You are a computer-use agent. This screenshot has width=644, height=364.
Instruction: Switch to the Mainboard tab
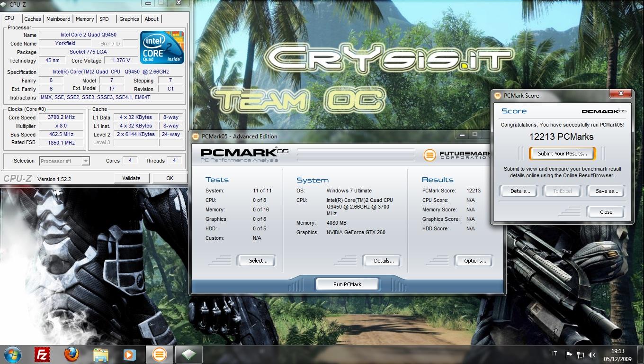coord(58,19)
